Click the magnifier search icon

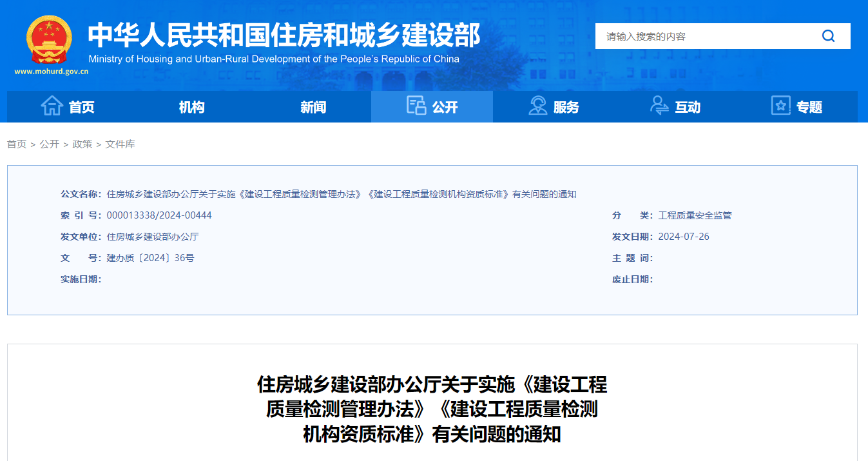click(828, 36)
